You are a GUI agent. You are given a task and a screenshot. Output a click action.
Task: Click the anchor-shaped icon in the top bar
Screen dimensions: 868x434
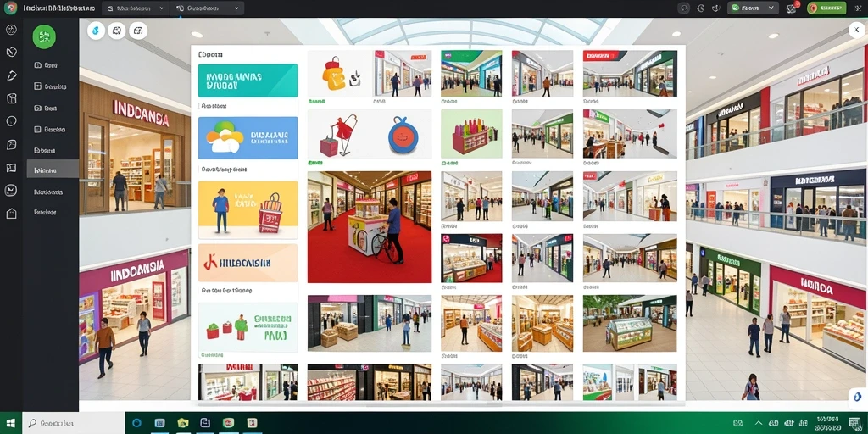click(x=715, y=8)
